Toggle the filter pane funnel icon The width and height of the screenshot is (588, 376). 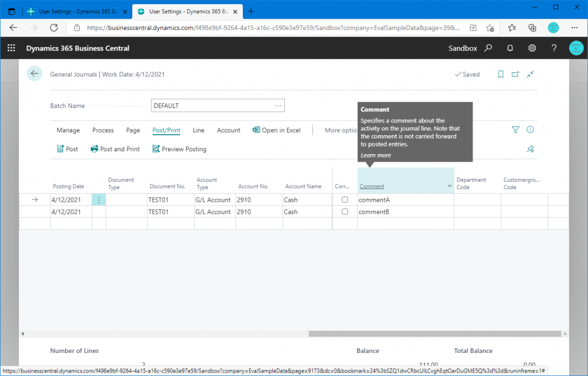coord(516,129)
